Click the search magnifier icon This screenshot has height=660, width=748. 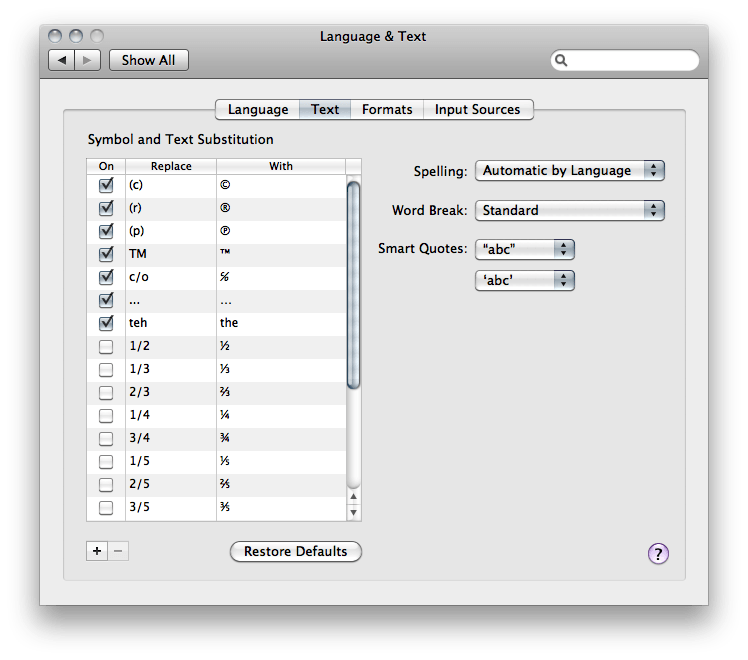click(563, 61)
